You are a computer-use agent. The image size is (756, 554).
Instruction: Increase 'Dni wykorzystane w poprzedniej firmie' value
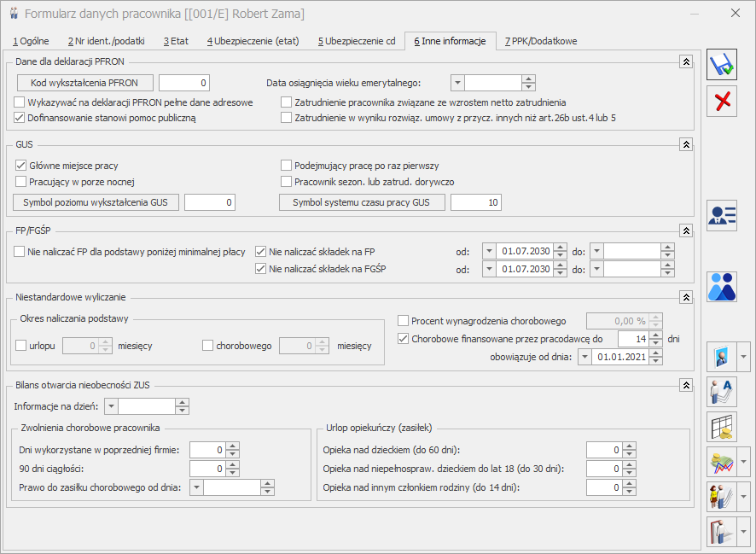click(233, 446)
